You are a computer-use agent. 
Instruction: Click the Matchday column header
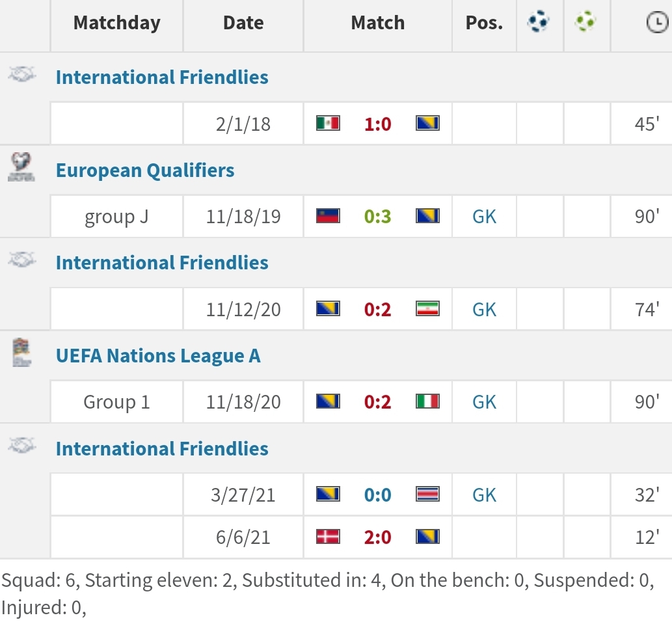click(x=116, y=23)
